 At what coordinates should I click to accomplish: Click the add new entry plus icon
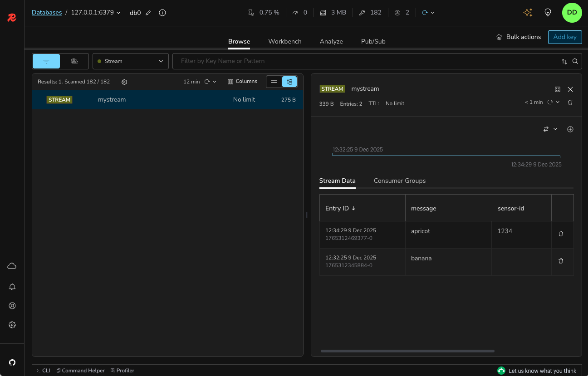[x=570, y=129]
